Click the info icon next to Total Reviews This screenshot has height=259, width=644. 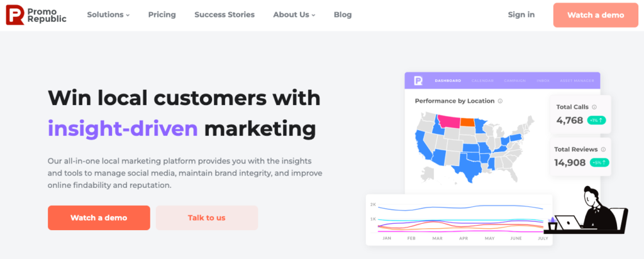pyautogui.click(x=604, y=150)
